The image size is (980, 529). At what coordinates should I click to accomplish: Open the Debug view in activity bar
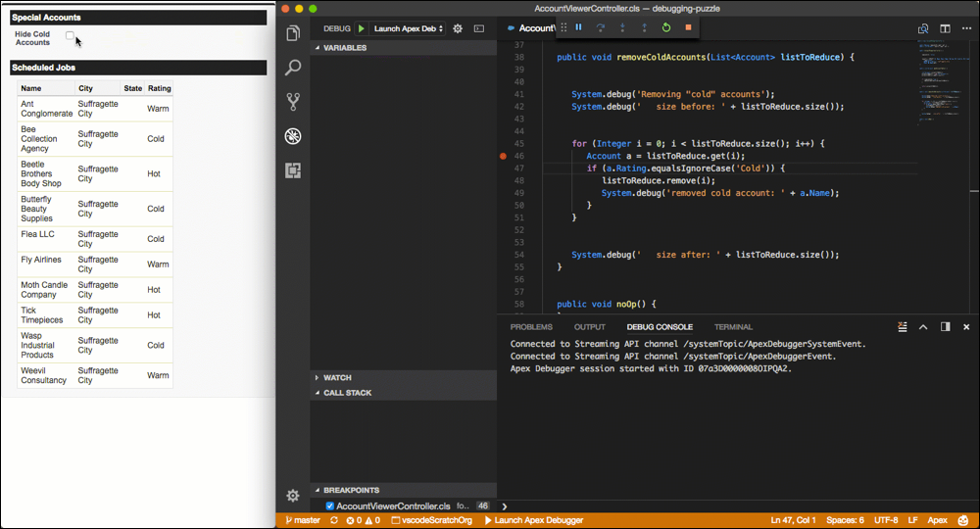pos(293,135)
